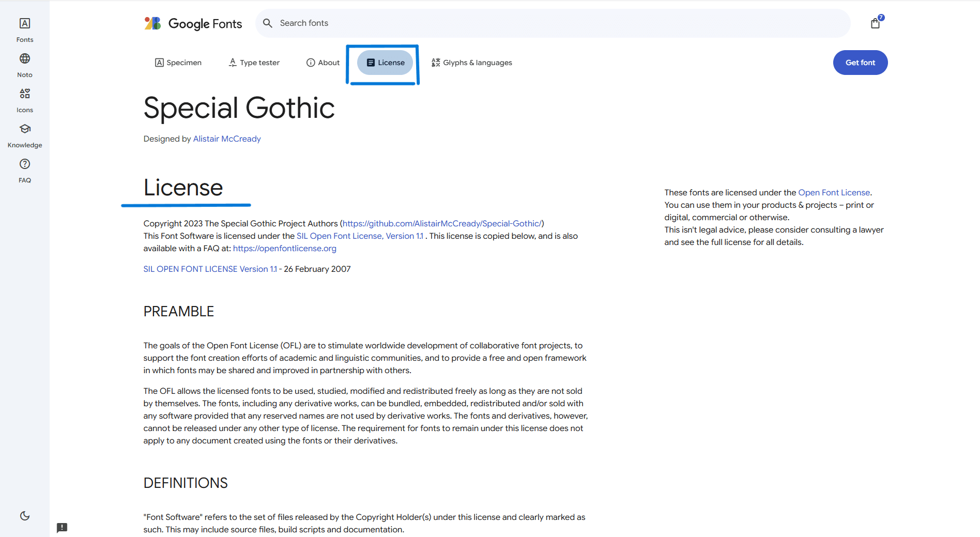Visit https://openfontlicense.org link
This screenshot has height=537, width=980.
[x=285, y=249]
